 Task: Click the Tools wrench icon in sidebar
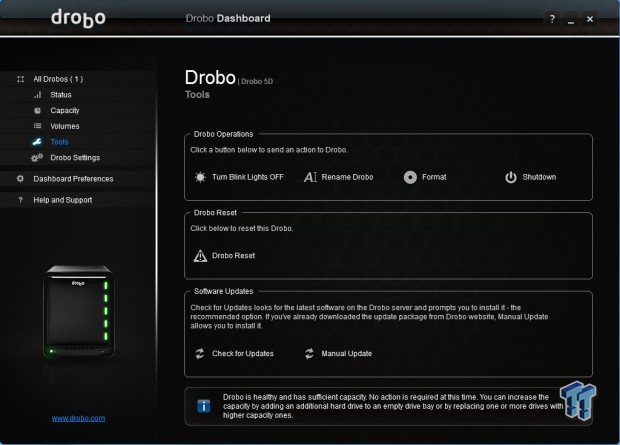click(37, 142)
